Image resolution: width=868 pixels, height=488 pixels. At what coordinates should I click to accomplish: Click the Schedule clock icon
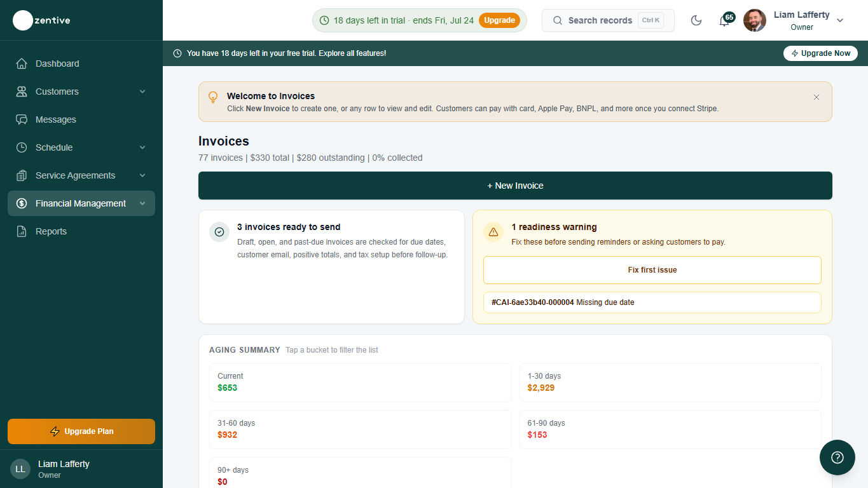[22, 147]
